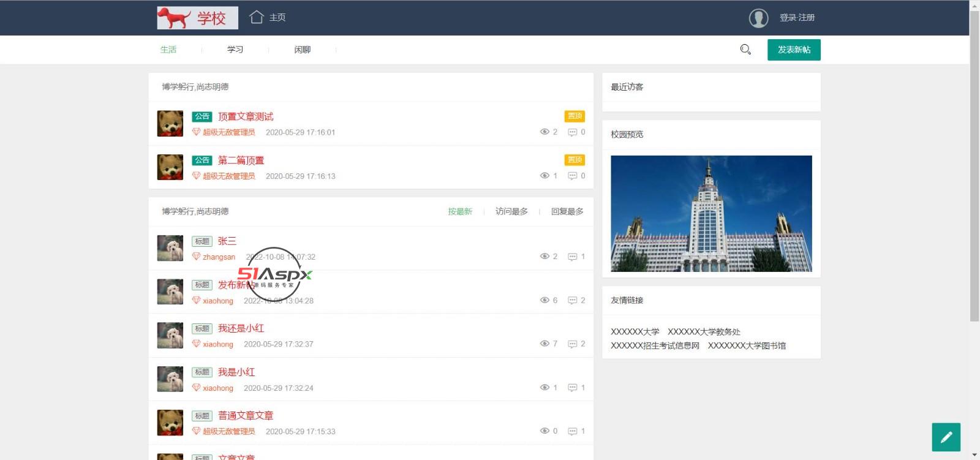This screenshot has width=980, height=460.
Task: Open the 主页 link
Action: [x=277, y=17]
